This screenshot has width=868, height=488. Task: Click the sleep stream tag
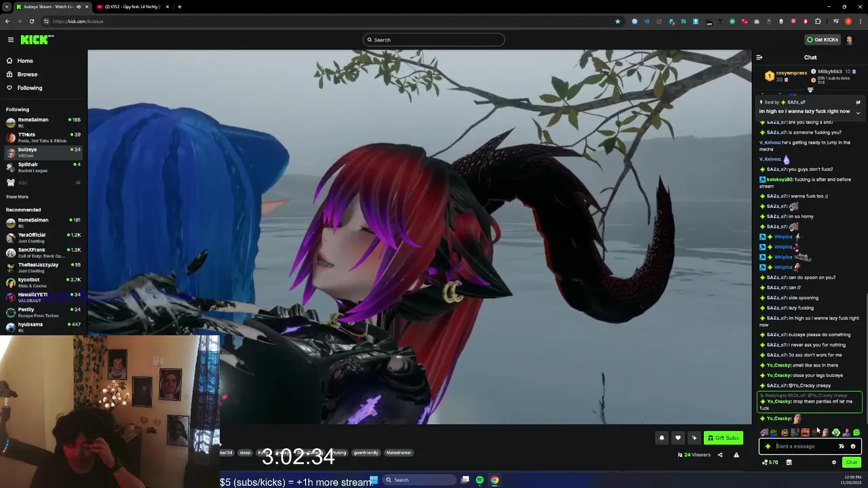245,453
